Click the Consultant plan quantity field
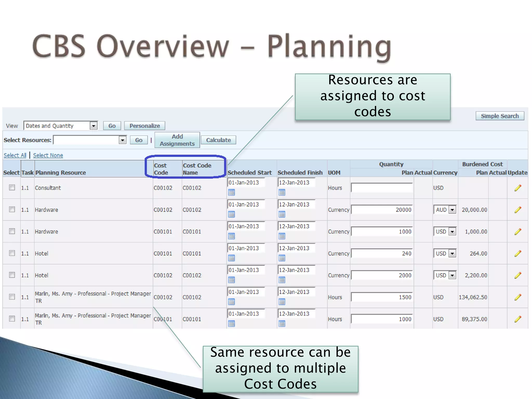Image resolution: width=532 pixels, height=399 pixels. coord(382,188)
